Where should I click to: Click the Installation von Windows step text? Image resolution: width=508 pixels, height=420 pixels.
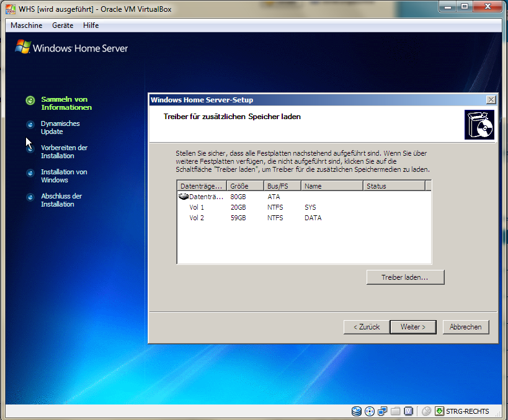64,176
